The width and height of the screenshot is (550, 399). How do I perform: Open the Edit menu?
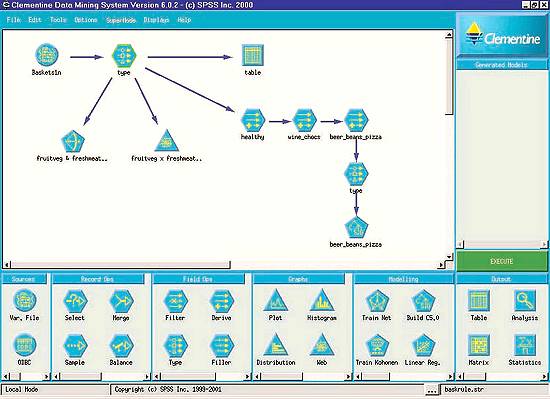pyautogui.click(x=35, y=20)
